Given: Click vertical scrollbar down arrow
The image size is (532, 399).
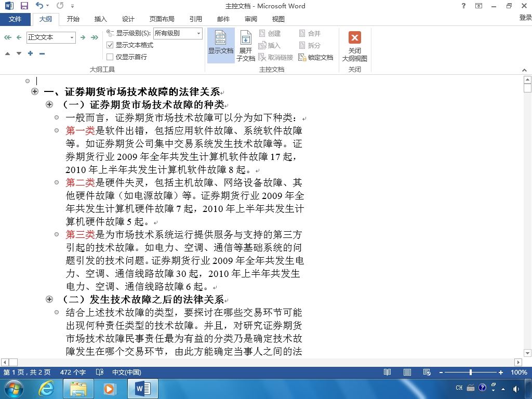Looking at the screenshot, I should tap(527, 353).
